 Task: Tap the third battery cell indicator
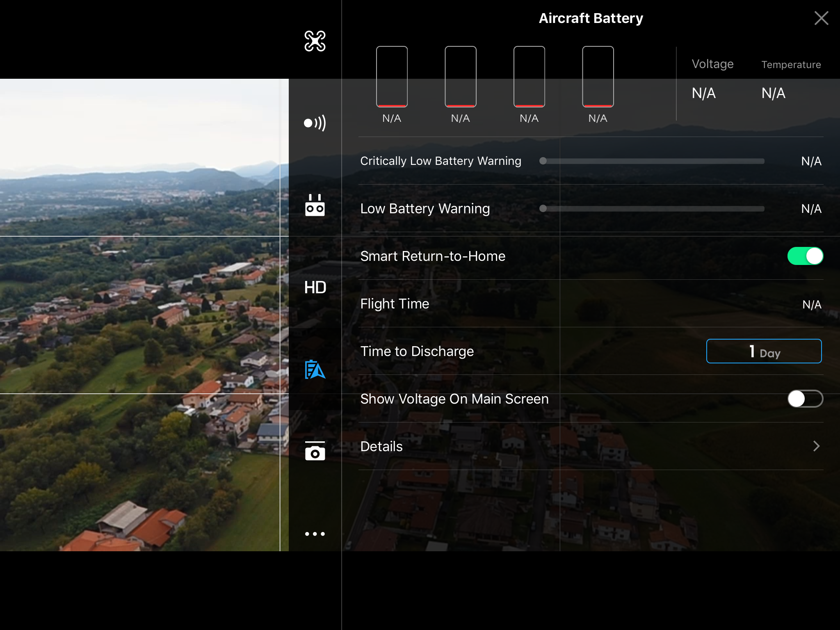[529, 77]
